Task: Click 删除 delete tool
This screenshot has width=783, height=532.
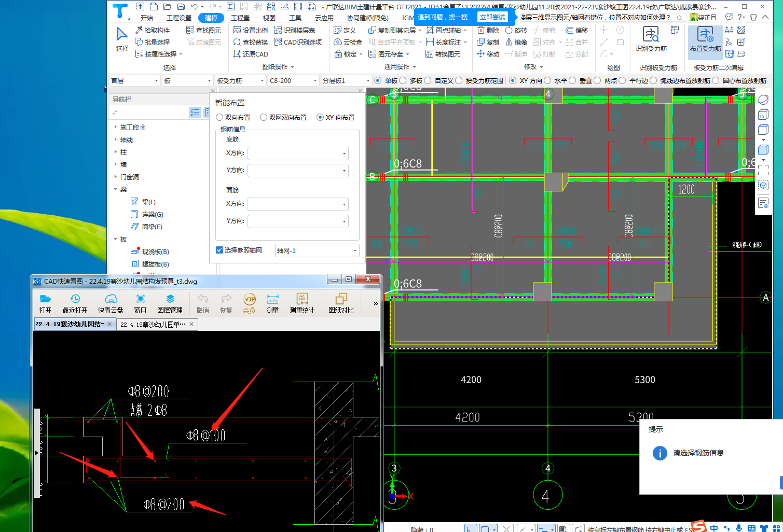Action: [488, 30]
